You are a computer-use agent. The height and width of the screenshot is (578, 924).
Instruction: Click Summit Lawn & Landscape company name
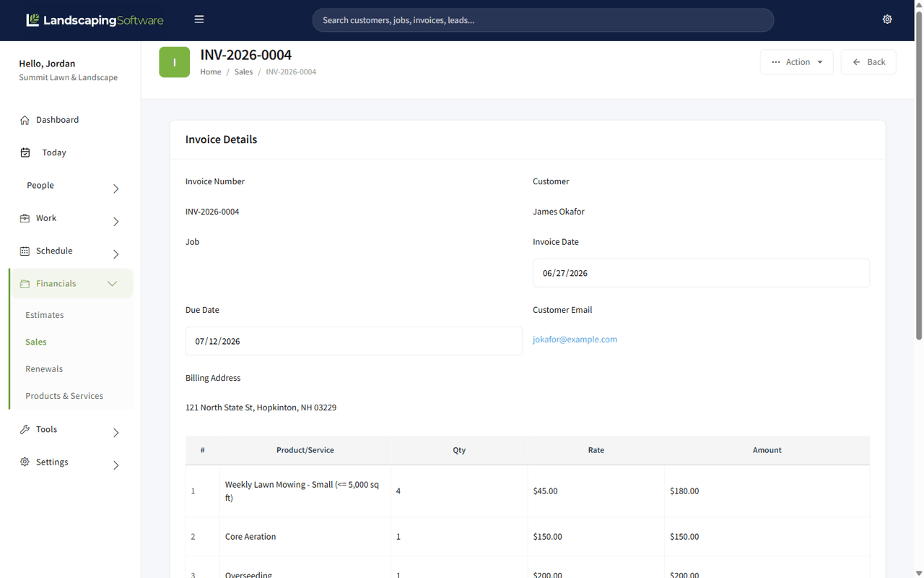click(69, 77)
